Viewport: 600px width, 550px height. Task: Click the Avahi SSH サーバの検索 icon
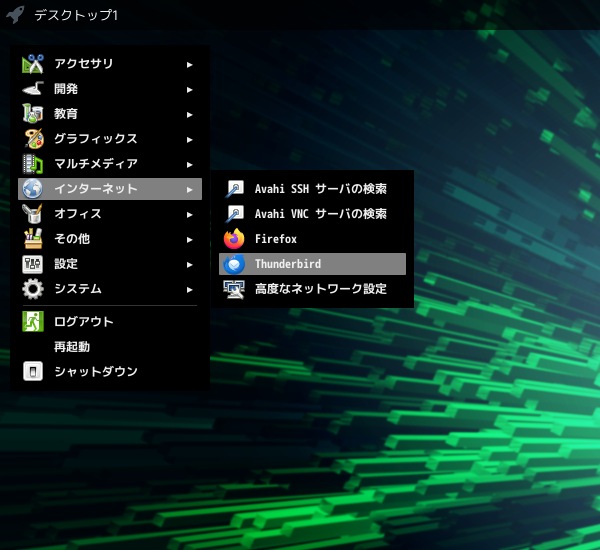coord(234,189)
